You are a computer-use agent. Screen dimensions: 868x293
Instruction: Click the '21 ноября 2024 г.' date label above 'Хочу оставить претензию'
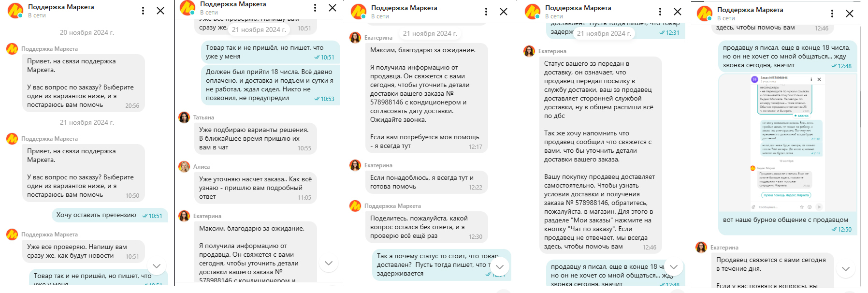coord(87,122)
